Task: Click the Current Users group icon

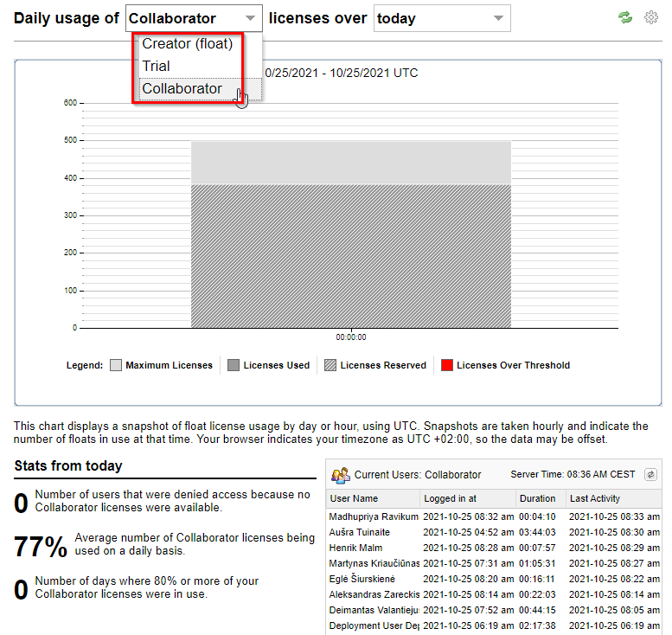Action: 340,475
